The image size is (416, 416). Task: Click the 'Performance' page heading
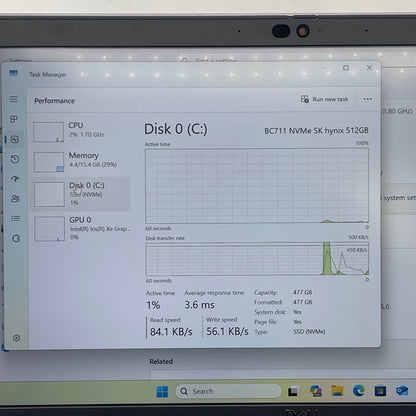tap(54, 101)
